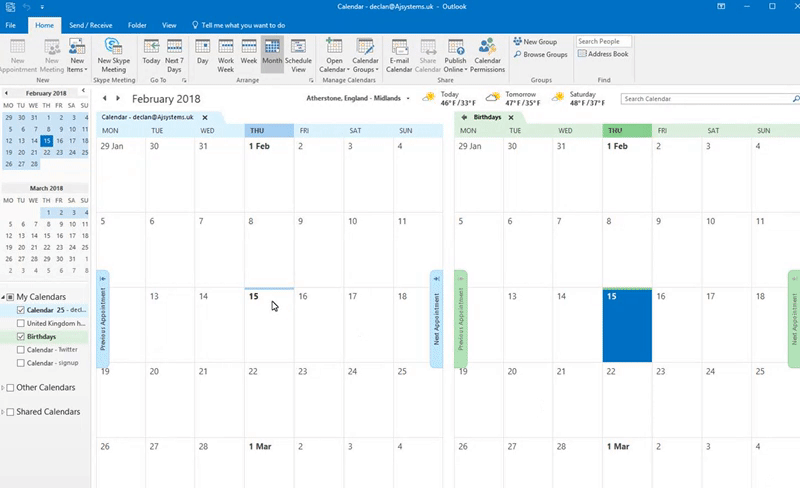Screen dimensions: 800x488
Task: Click Previous Appointment in Birthdays calendar
Action: 461,319
